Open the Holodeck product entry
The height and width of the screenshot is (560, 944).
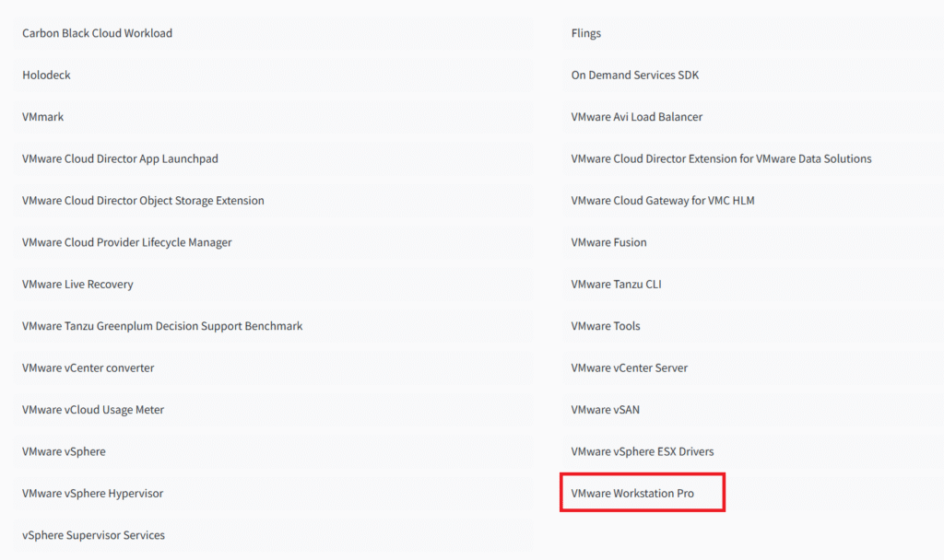[x=46, y=75]
